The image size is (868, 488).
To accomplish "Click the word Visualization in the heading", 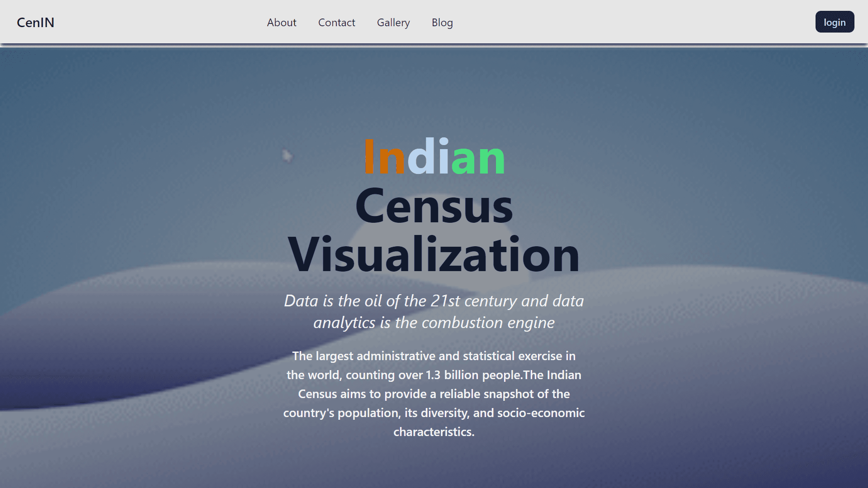I will 434,254.
